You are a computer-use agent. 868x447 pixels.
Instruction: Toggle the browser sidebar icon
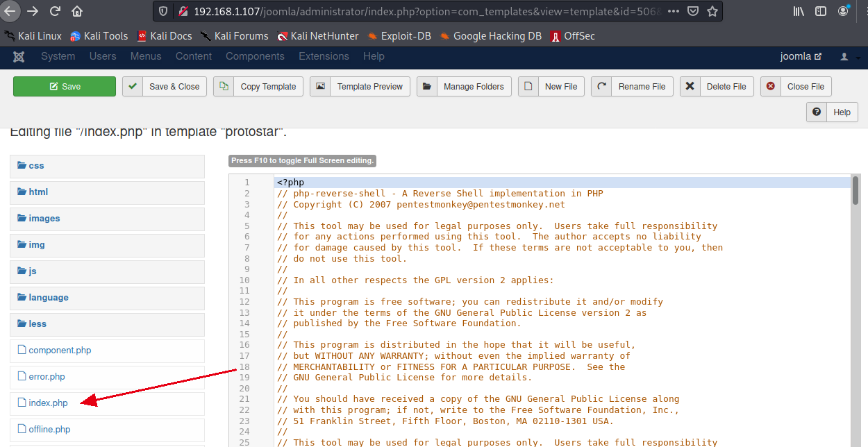click(x=821, y=11)
